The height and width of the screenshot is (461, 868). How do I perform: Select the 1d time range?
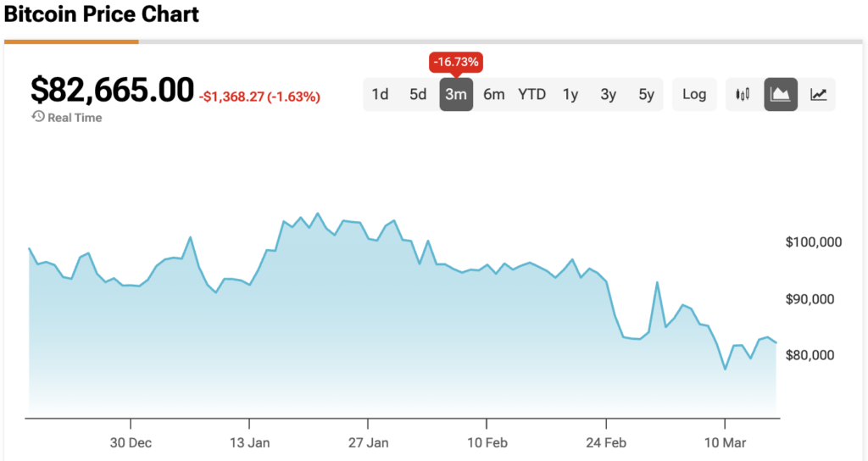coord(381,94)
